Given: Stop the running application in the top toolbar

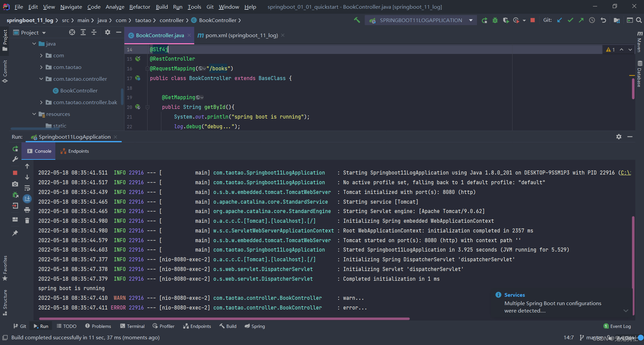Looking at the screenshot, I should [x=533, y=20].
